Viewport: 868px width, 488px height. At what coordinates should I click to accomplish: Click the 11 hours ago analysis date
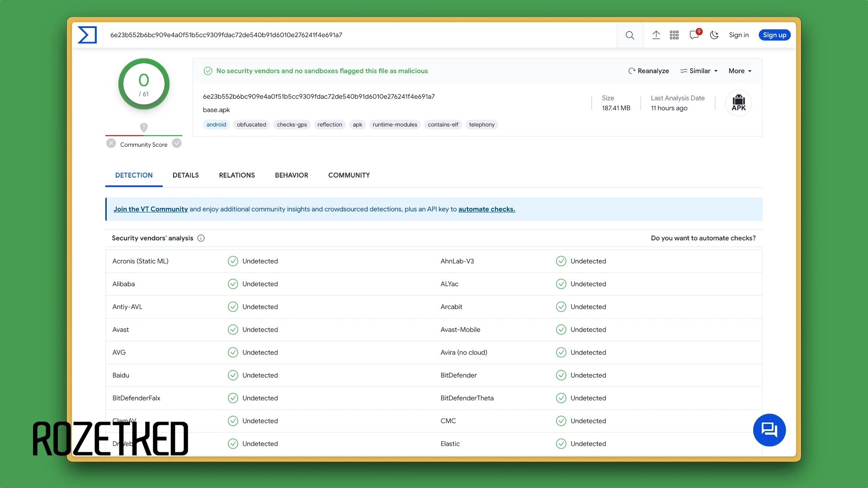coord(669,108)
